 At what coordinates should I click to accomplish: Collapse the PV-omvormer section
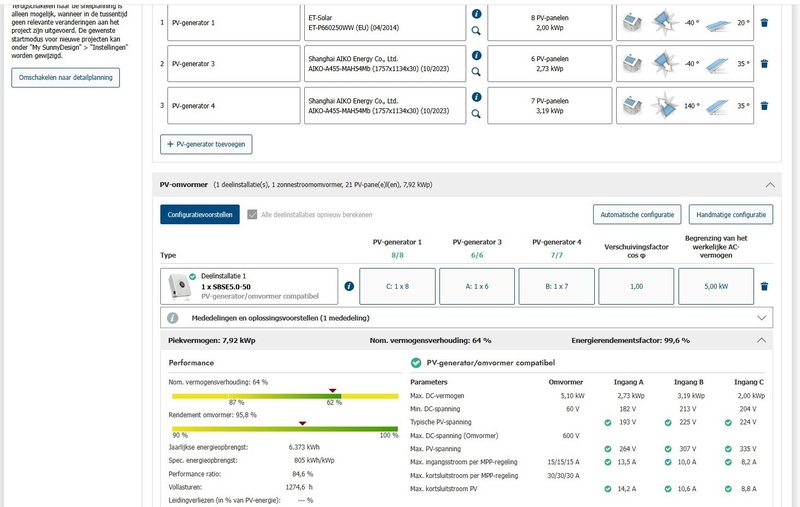click(x=770, y=185)
